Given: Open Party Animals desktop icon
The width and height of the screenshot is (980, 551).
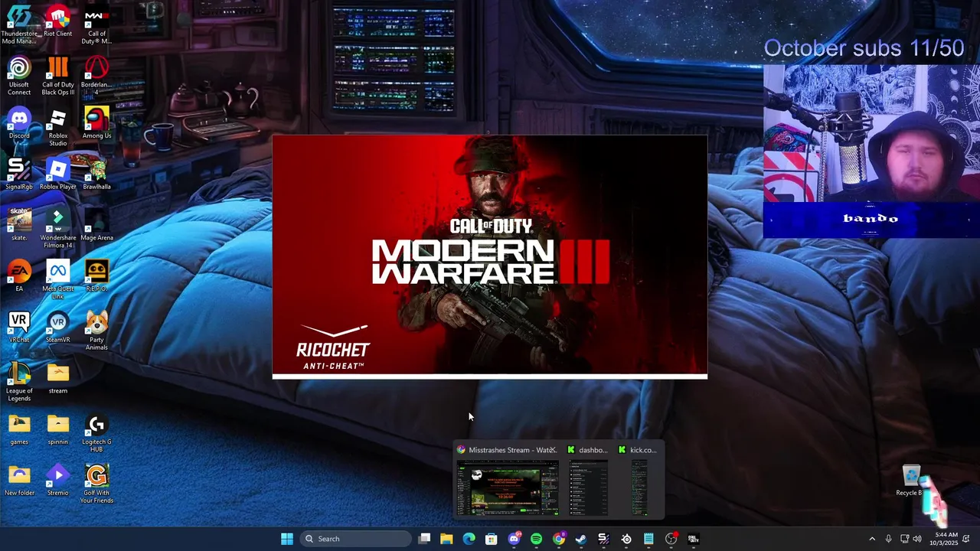Looking at the screenshot, I should pyautogui.click(x=96, y=331).
